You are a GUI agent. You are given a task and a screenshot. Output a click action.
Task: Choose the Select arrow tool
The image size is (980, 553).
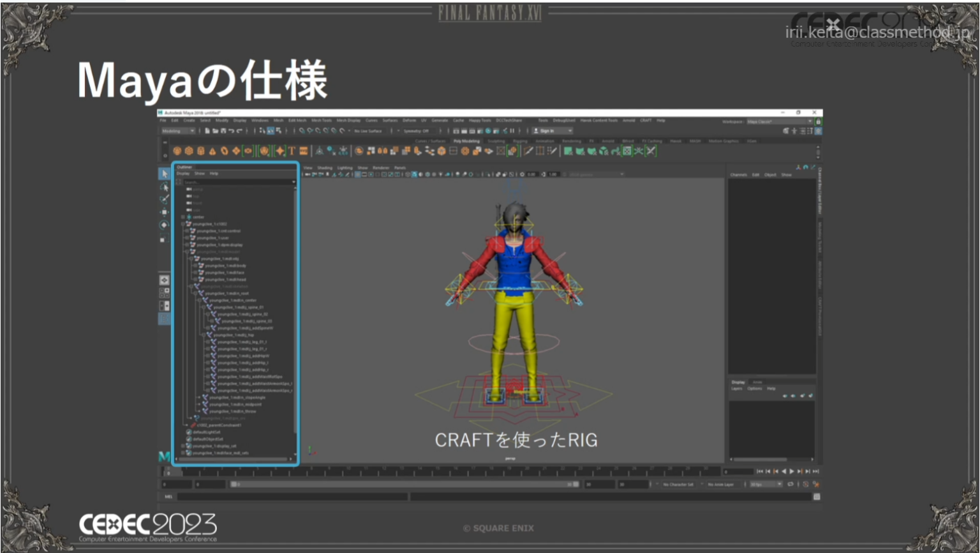click(x=164, y=174)
